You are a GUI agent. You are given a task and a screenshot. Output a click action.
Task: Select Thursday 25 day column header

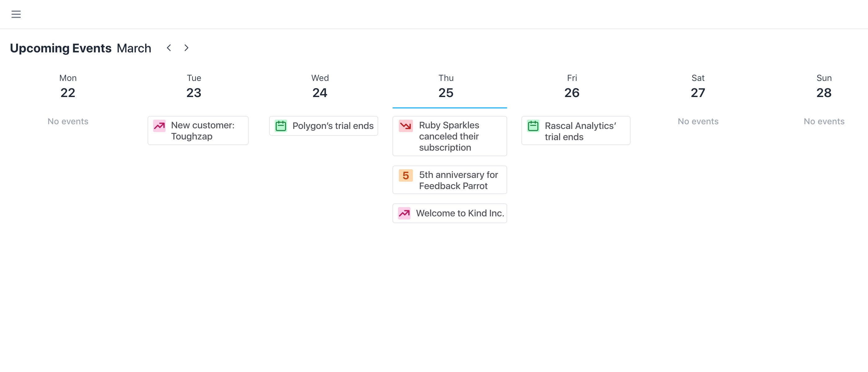click(446, 86)
